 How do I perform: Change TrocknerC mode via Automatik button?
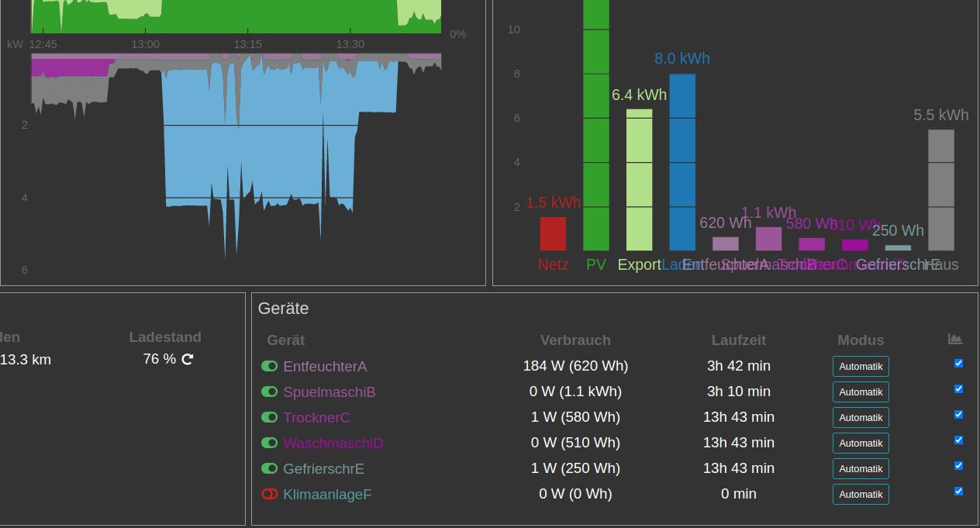[x=861, y=417]
